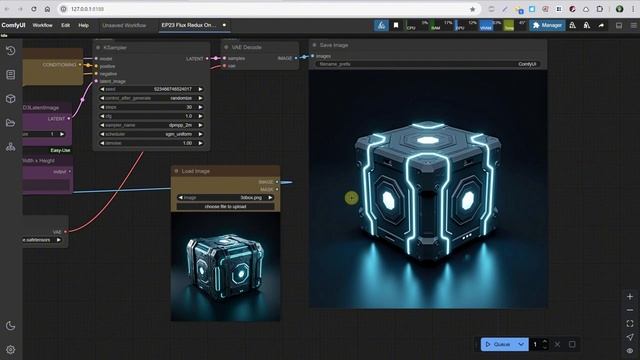Image resolution: width=640 pixels, height=360 pixels.
Task: Select next image with right arrow in Load Image
Action: point(270,198)
